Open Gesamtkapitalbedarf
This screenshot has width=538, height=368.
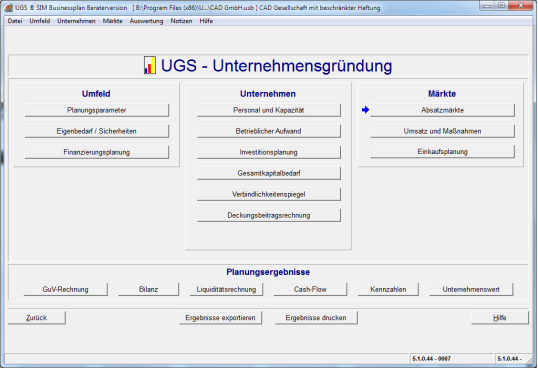point(269,173)
